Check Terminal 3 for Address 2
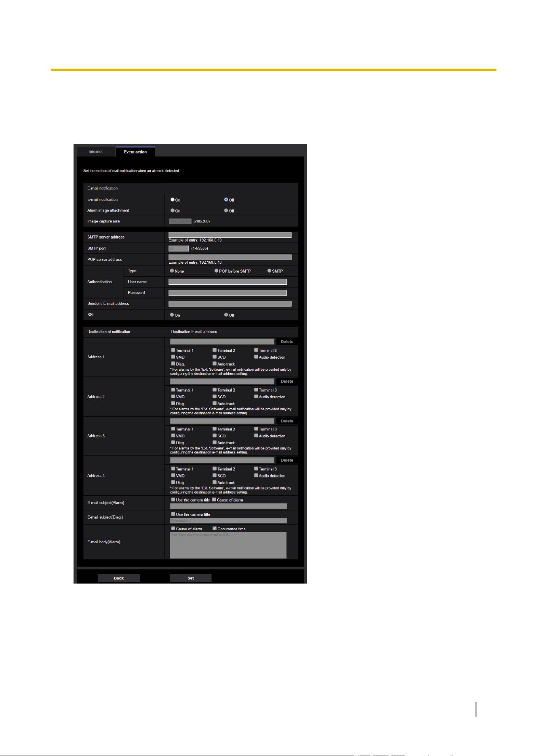 (x=256, y=390)
